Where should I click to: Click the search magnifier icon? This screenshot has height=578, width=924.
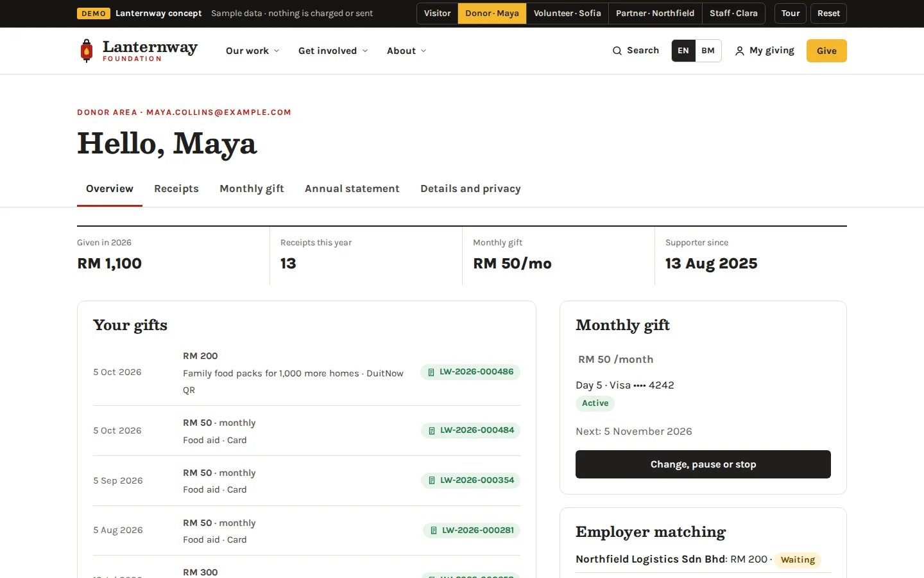(617, 51)
